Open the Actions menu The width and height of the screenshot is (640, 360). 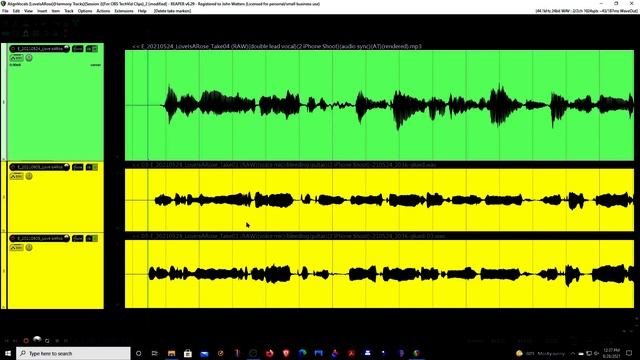point(103,11)
